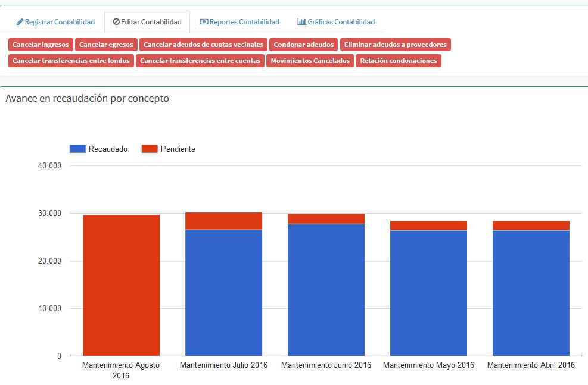Select the Condonar adeudos button

pos(303,45)
